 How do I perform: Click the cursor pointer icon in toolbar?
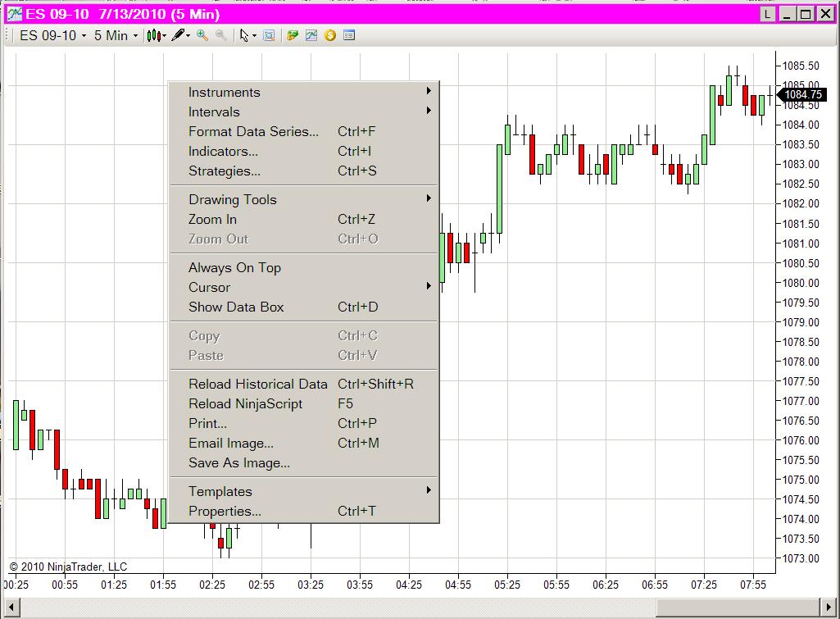(x=244, y=36)
